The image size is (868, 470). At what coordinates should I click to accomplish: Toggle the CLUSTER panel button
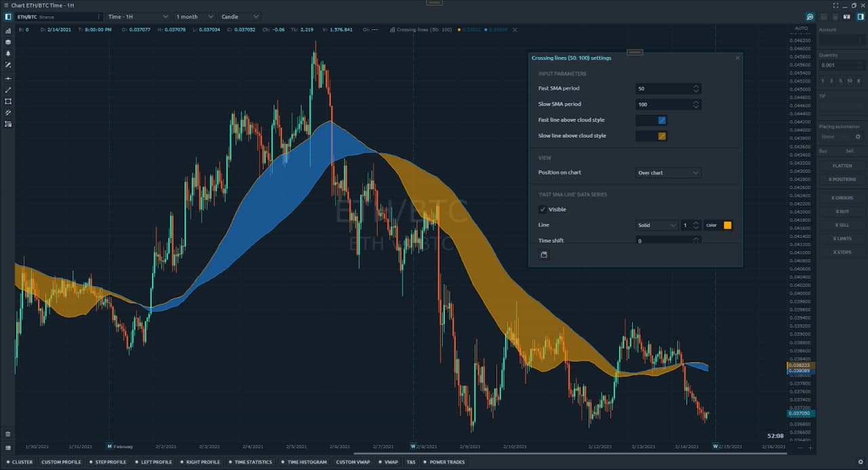pos(19,462)
